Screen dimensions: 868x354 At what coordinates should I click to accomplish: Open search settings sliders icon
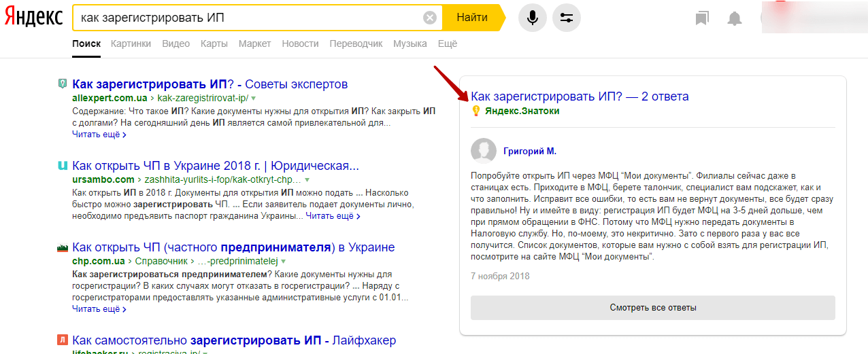(566, 18)
